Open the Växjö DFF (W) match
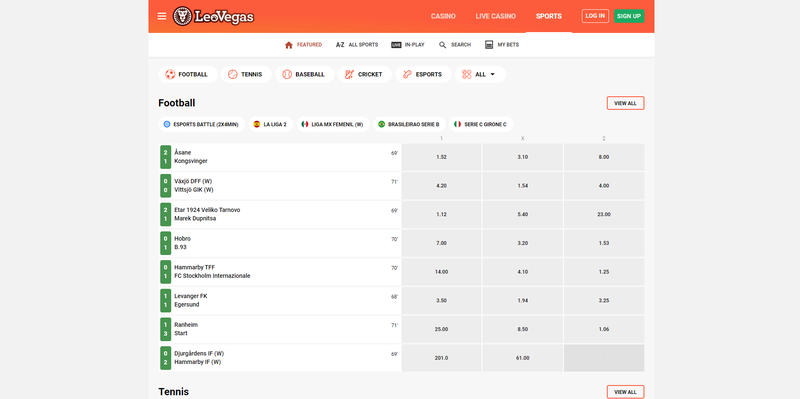Image resolution: width=800 pixels, height=399 pixels. pyautogui.click(x=280, y=186)
